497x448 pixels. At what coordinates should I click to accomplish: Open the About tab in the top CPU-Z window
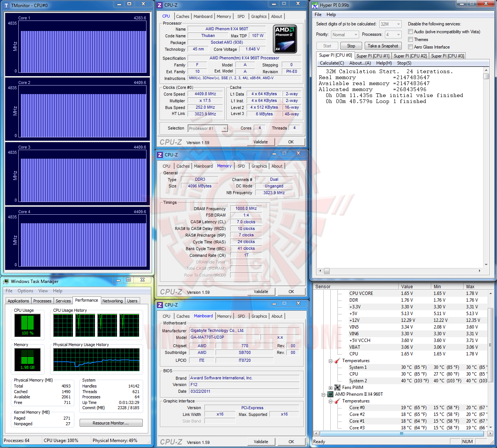[x=277, y=16]
